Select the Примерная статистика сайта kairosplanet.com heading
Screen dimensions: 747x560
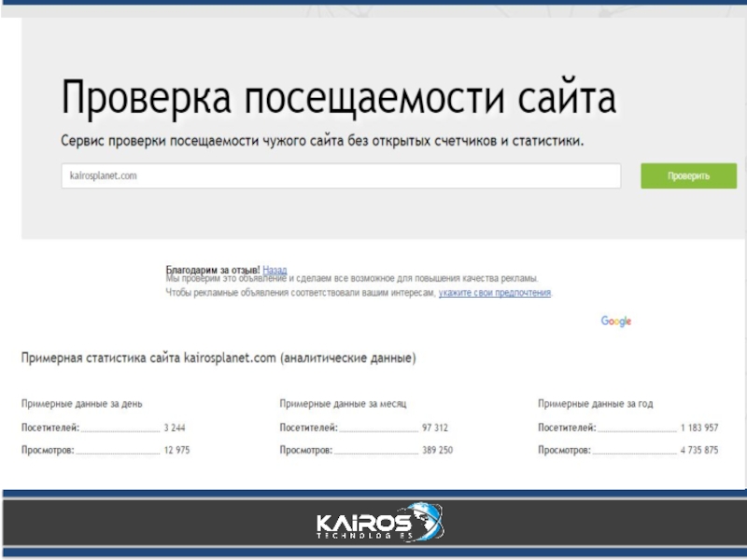(x=218, y=358)
